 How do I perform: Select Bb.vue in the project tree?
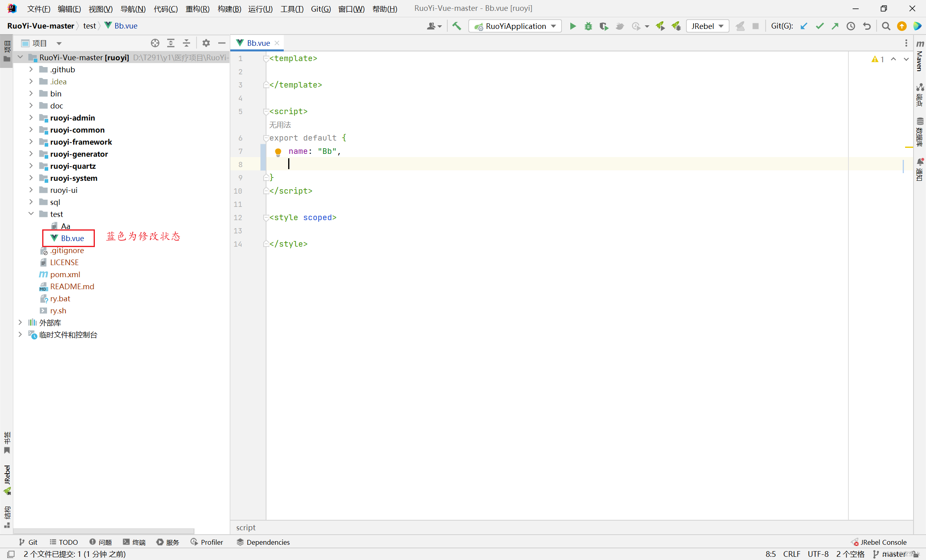click(x=73, y=238)
